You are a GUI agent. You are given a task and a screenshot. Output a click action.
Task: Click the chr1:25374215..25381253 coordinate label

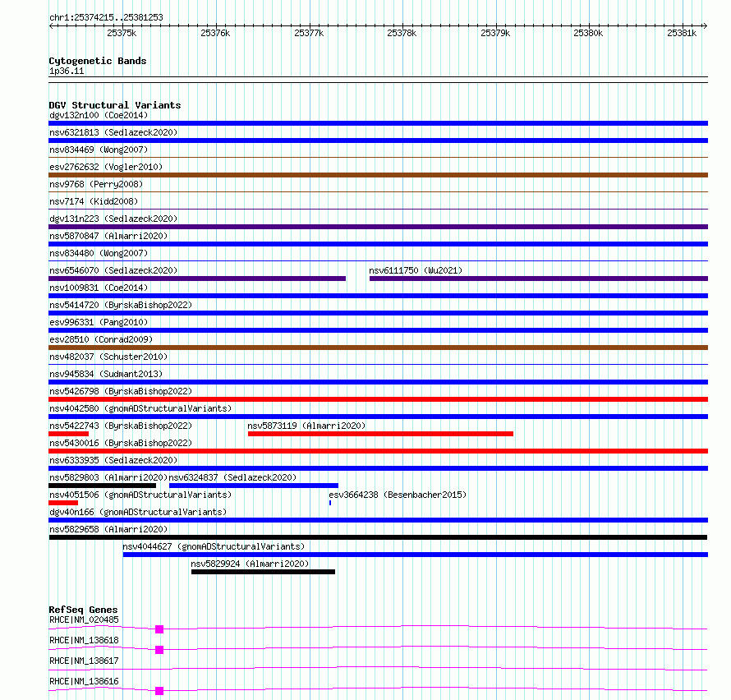coord(106,18)
